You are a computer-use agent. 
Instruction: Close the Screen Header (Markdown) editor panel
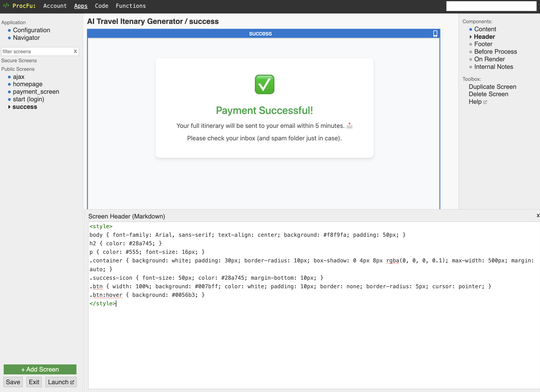[x=538, y=216]
